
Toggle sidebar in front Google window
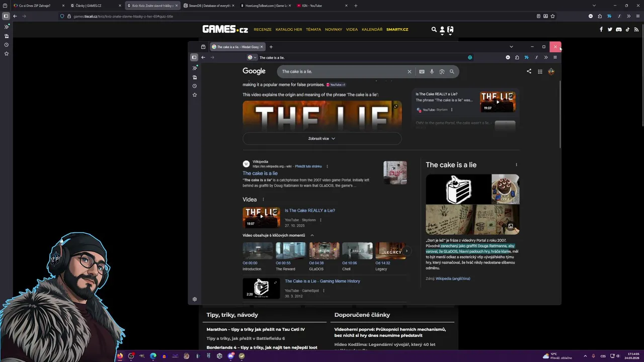(x=194, y=57)
